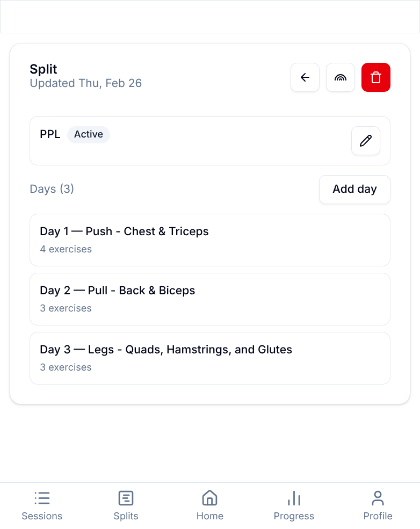420x529 pixels.
Task: Select the Sessions list icon in navigation
Action: coord(41,498)
